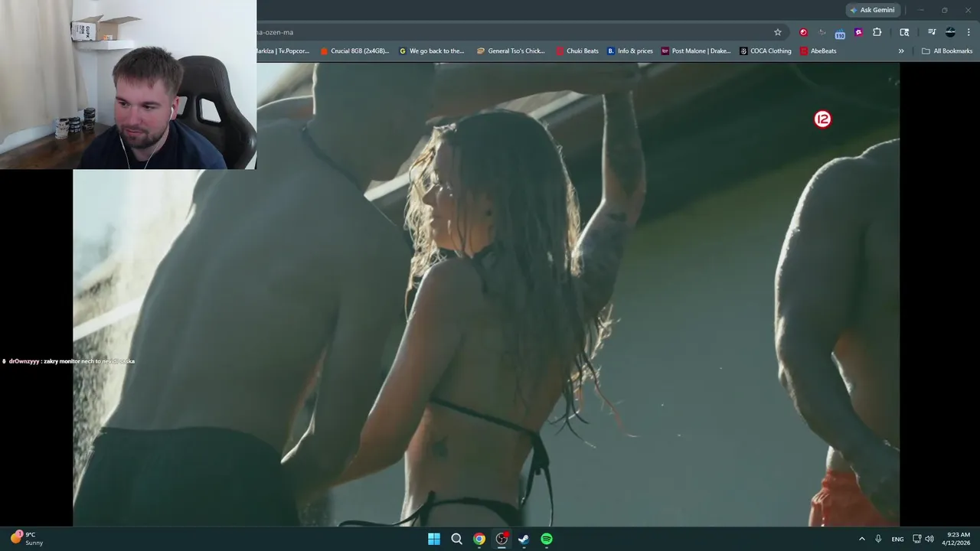The image size is (980, 551).
Task: Open the Windows Start menu
Action: [x=434, y=539]
